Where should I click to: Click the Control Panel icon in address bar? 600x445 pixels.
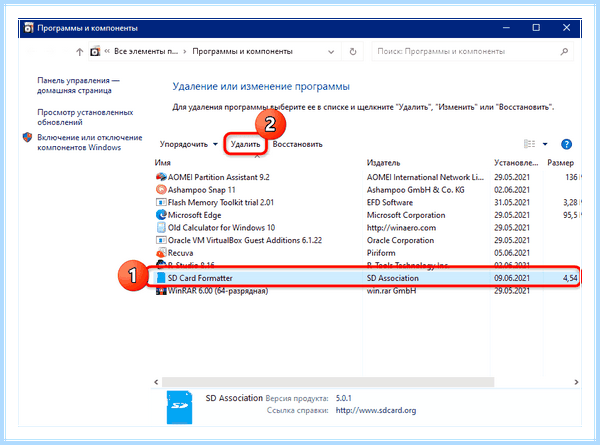95,51
